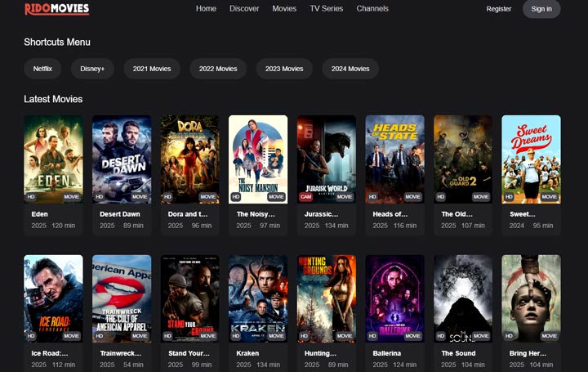Viewport: 588px width, 372px height.
Task: Open the Stand Your Ground poster
Action: click(190, 298)
